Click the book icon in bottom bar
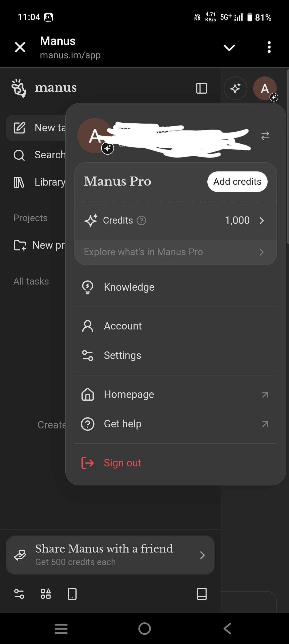 [201, 594]
